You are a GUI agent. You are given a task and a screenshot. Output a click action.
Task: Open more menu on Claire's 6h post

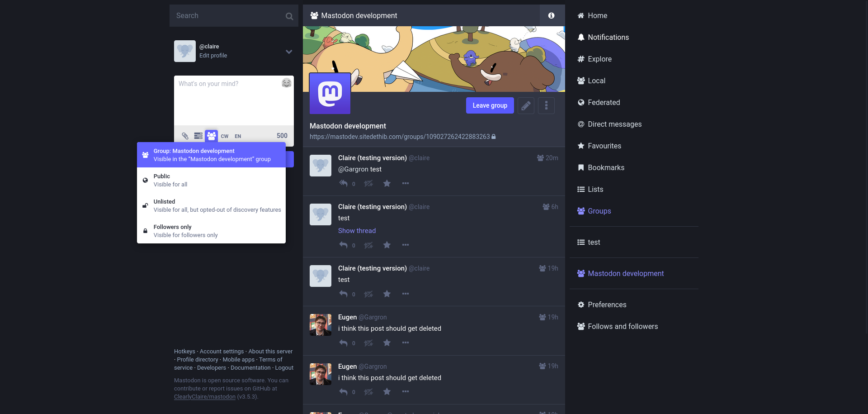pos(406,245)
